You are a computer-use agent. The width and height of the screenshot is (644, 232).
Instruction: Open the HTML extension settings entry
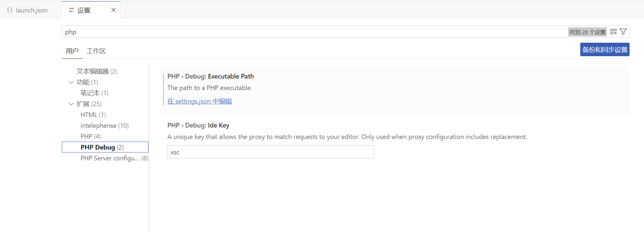tap(93, 115)
